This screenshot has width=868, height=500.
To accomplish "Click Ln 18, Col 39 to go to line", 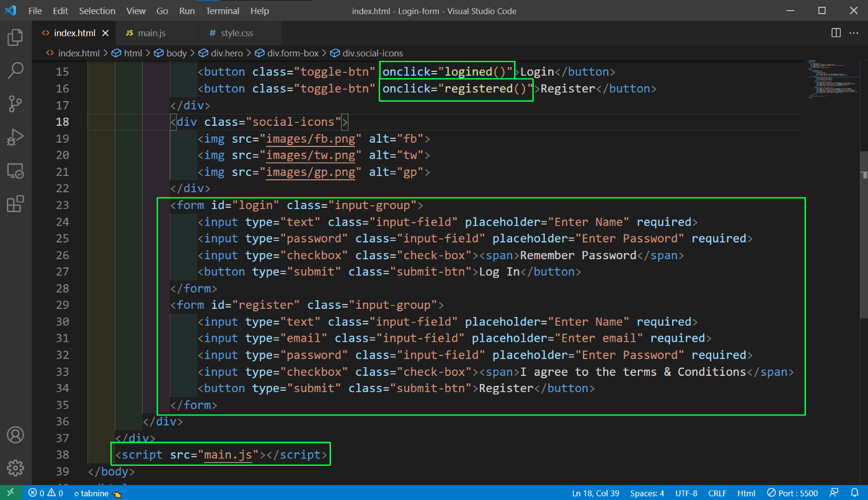I will (x=596, y=493).
